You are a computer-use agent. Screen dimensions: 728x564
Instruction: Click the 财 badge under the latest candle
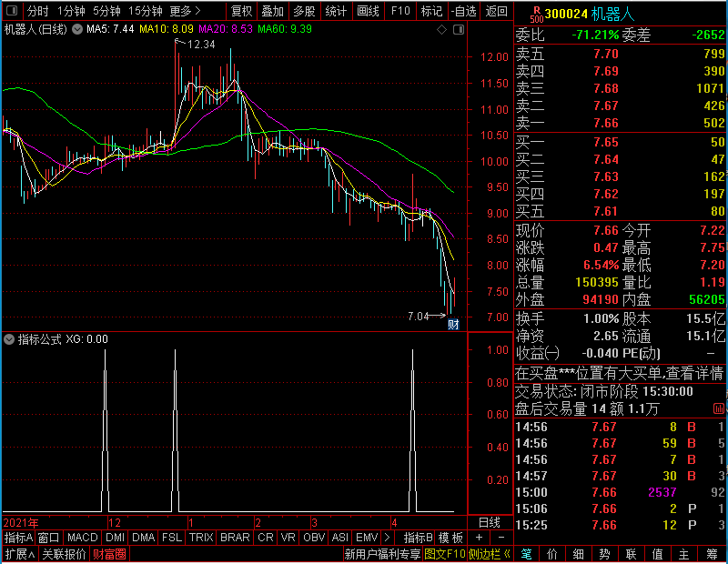tap(453, 324)
